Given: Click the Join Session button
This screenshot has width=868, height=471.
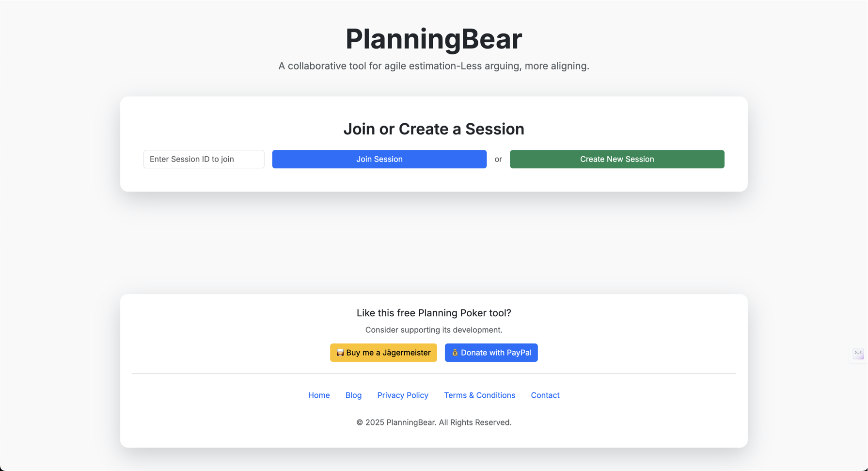Looking at the screenshot, I should pyautogui.click(x=379, y=159).
